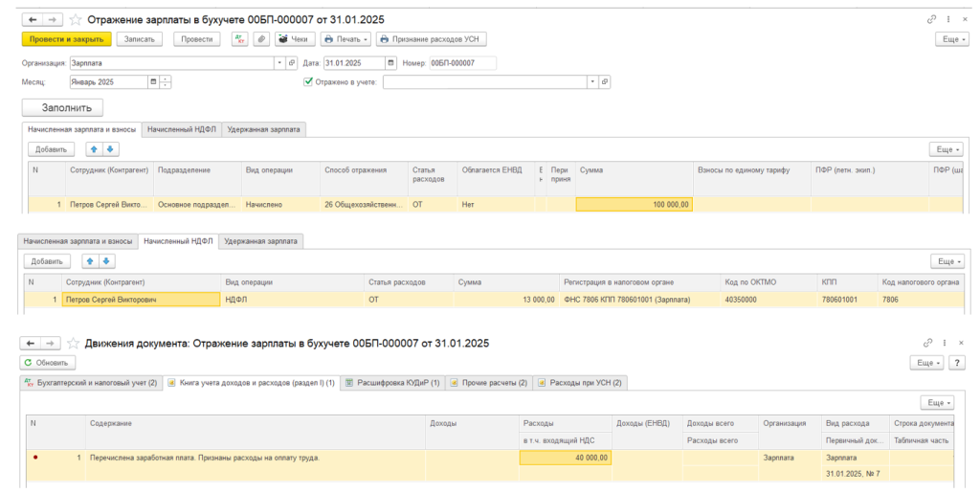Expand the Организация dropdown list
The height and width of the screenshot is (493, 980).
tap(279, 63)
